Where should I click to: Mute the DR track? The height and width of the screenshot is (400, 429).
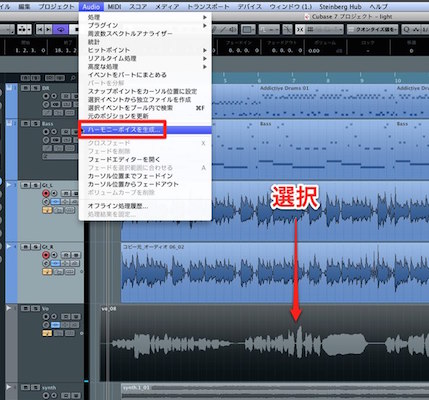point(26,88)
